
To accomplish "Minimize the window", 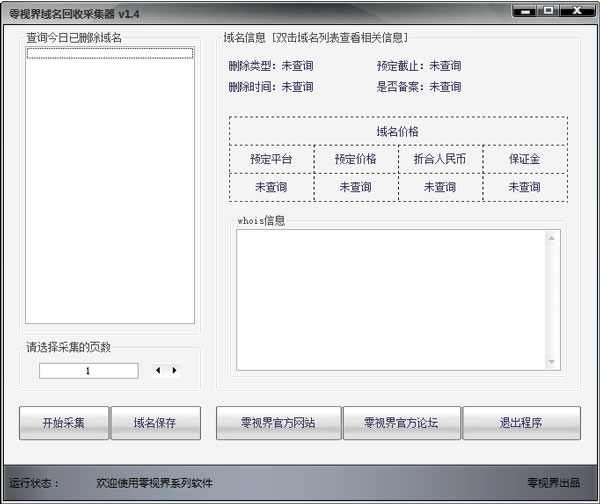I will point(525,11).
